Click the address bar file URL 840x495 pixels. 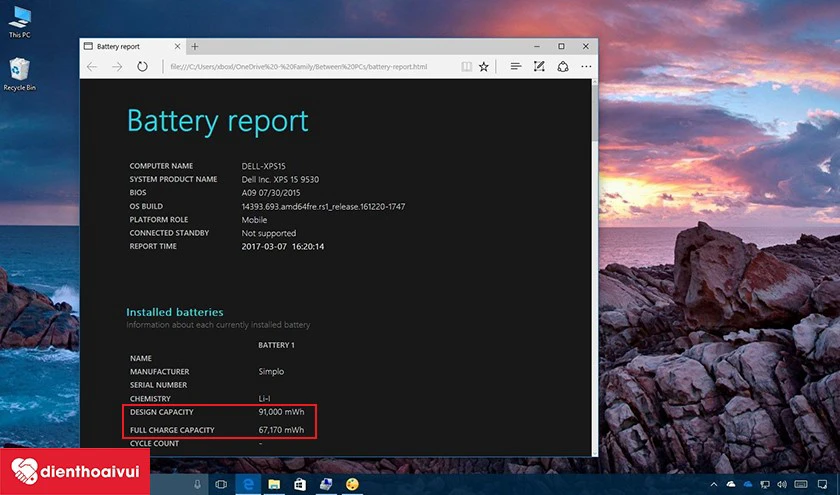coord(299,67)
